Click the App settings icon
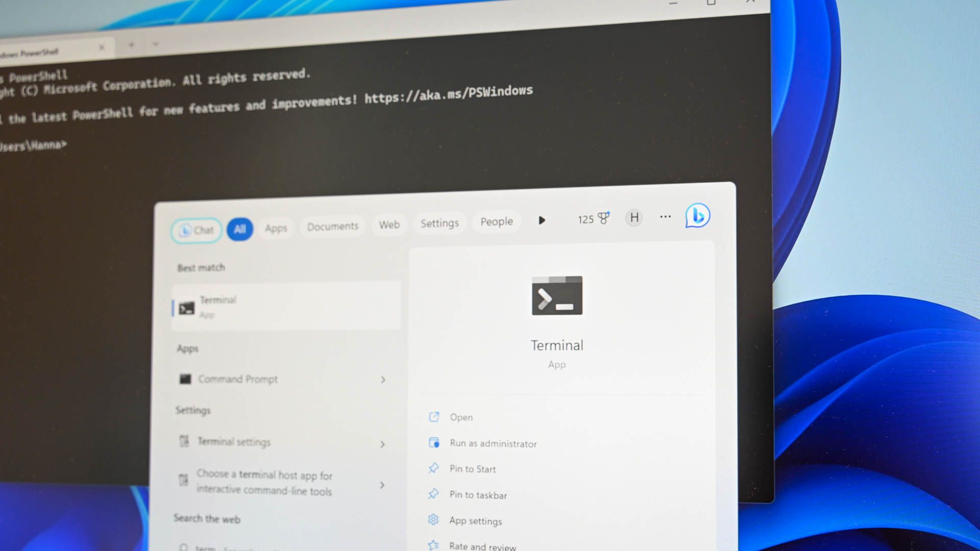The height and width of the screenshot is (551, 980). (x=432, y=519)
